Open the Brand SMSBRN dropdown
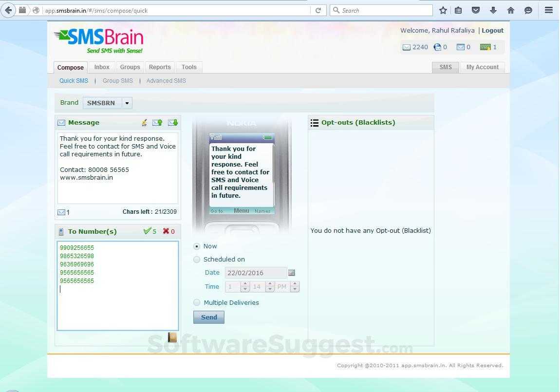 point(108,103)
